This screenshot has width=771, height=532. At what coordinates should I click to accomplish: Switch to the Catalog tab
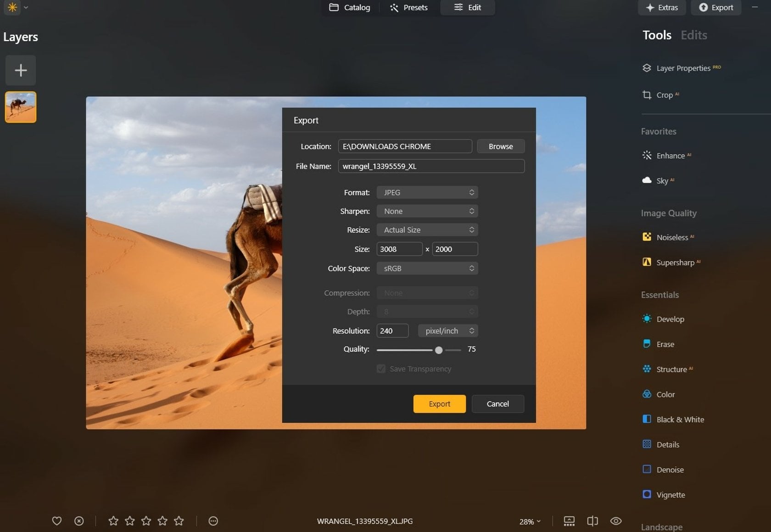click(x=350, y=7)
